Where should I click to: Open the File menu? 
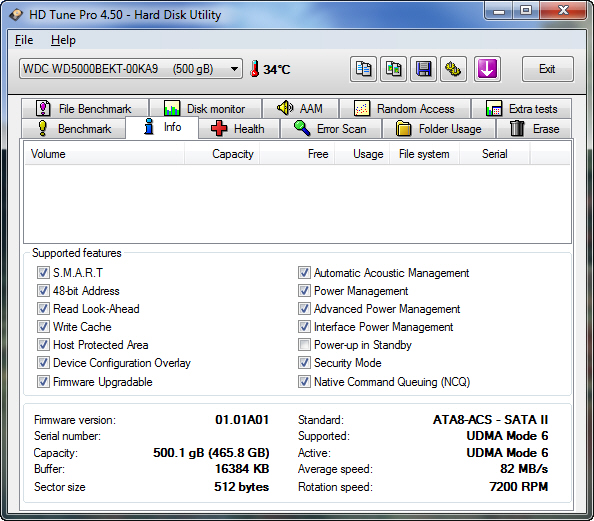click(24, 40)
